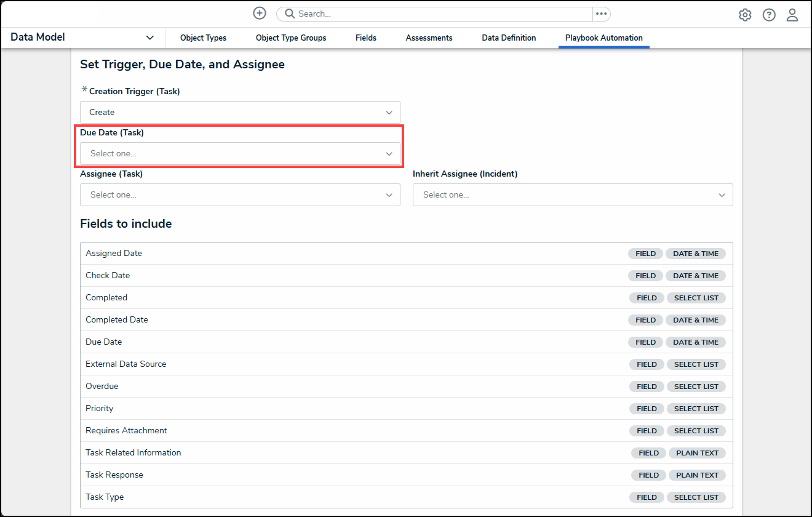The image size is (812, 517).
Task: Switch to the Fields tab
Action: click(366, 38)
